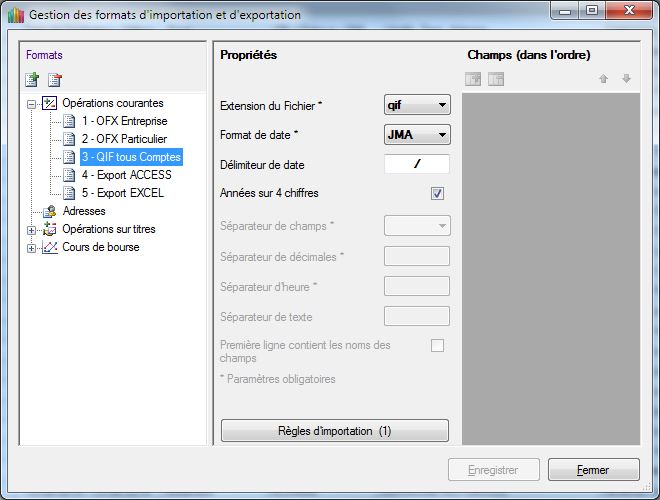Select 5 - Export EXCEL format
Screen dimensions: 660x500
[122, 193]
